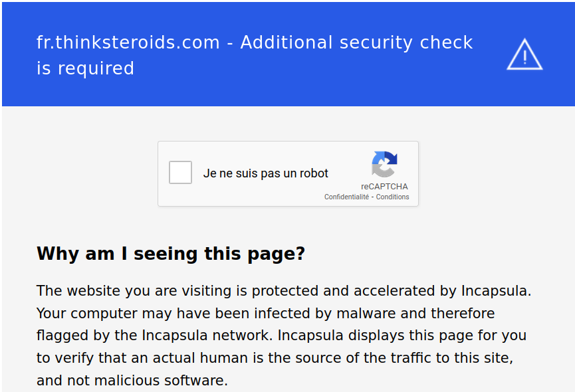Check the "Je ne suis pas un robot" checkbox
This screenshot has width=575, height=392.
click(x=180, y=173)
